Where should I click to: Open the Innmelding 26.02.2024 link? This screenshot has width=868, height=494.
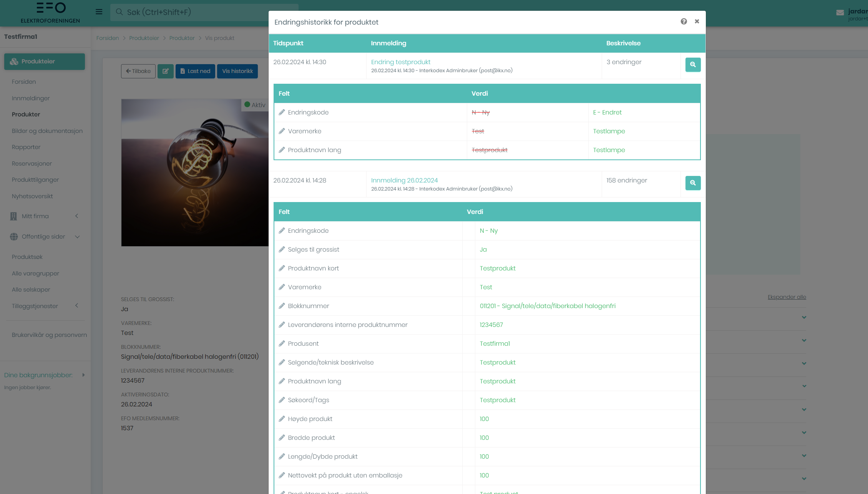[x=404, y=180]
